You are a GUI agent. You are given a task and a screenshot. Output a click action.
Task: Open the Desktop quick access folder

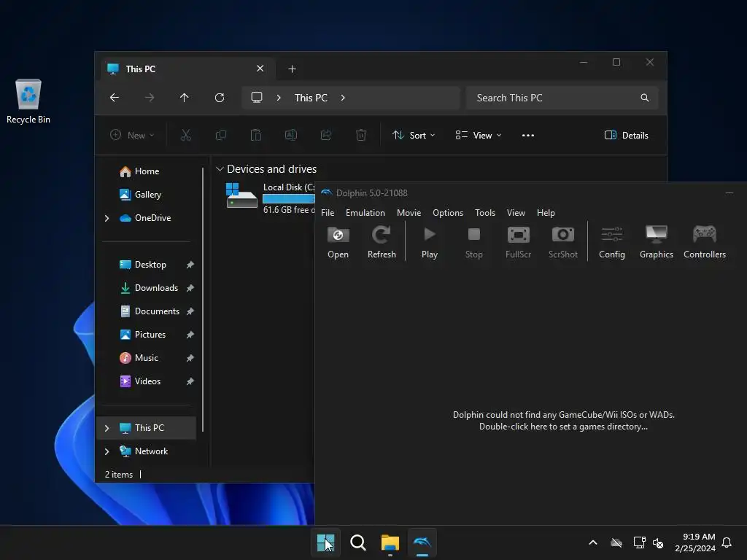[x=150, y=264]
